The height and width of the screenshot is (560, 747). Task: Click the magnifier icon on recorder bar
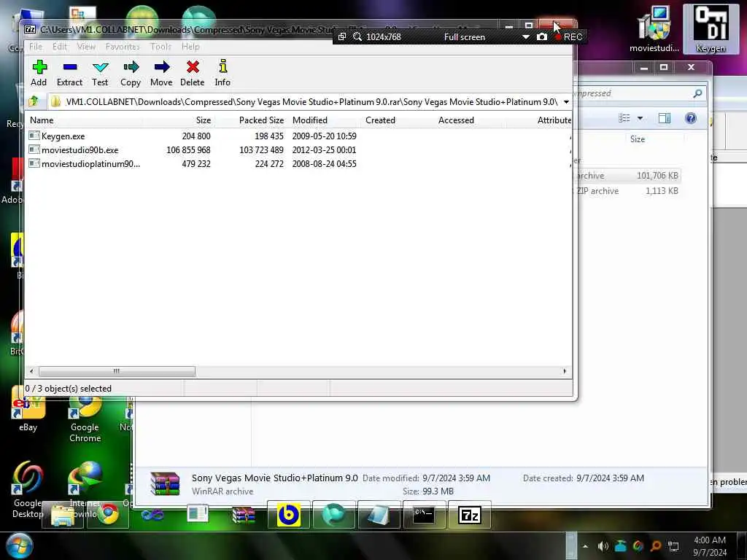click(357, 36)
